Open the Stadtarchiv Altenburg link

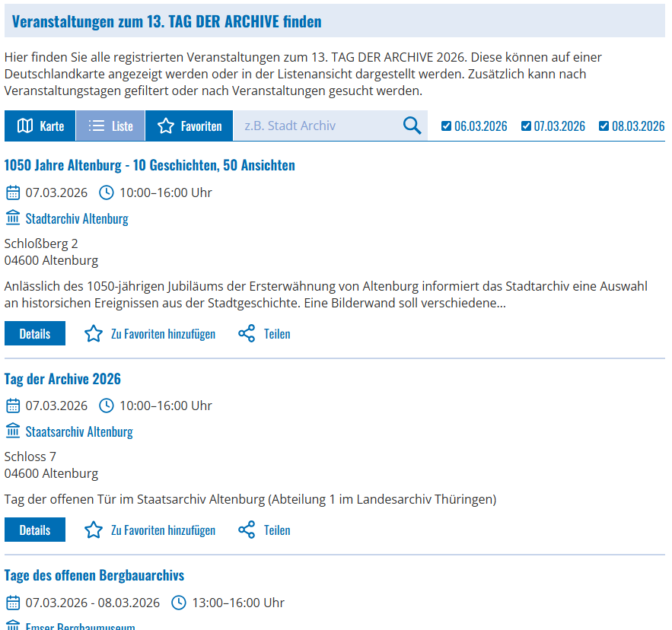pos(77,219)
